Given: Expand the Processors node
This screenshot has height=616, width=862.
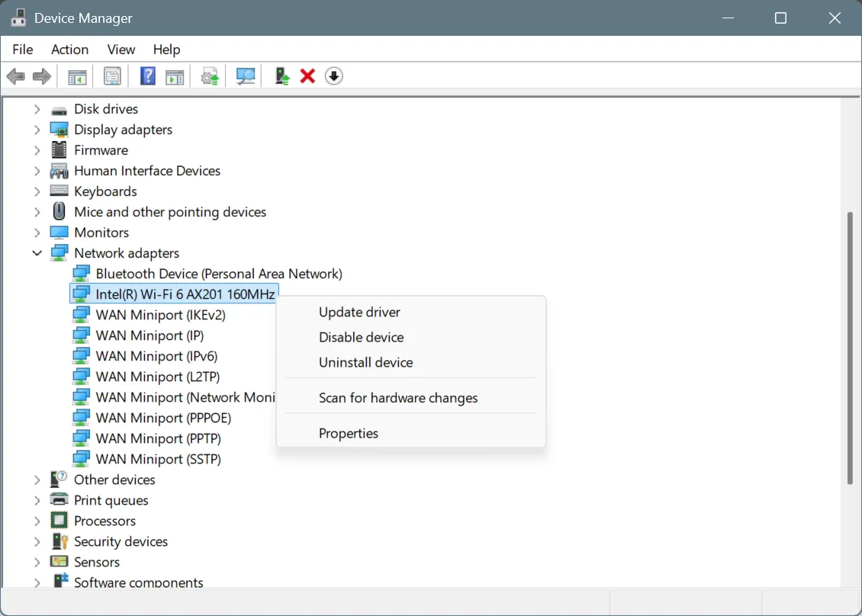Looking at the screenshot, I should (37, 521).
